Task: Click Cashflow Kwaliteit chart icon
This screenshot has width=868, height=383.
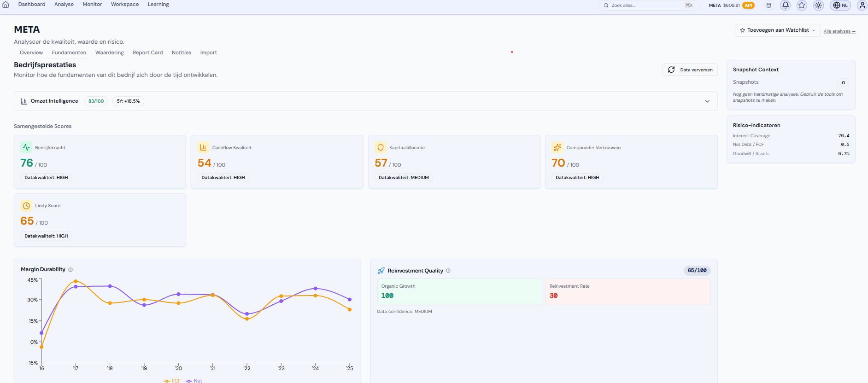Action: click(203, 147)
